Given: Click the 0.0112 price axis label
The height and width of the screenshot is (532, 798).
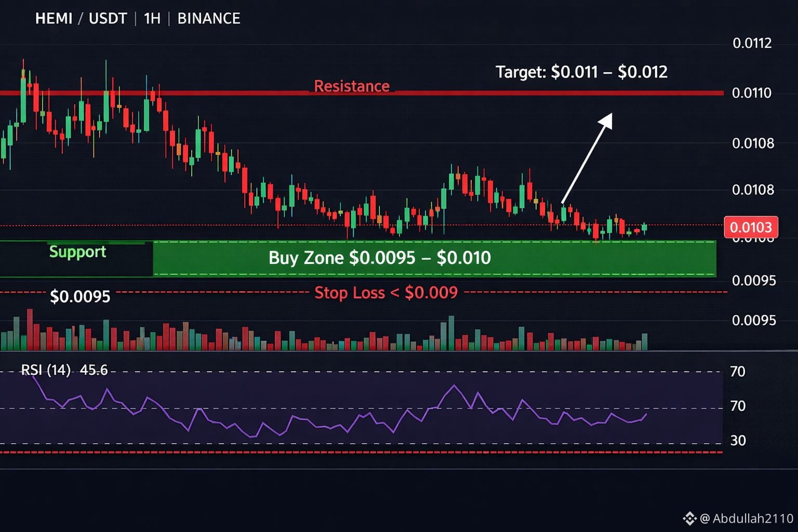Looking at the screenshot, I should 752,43.
